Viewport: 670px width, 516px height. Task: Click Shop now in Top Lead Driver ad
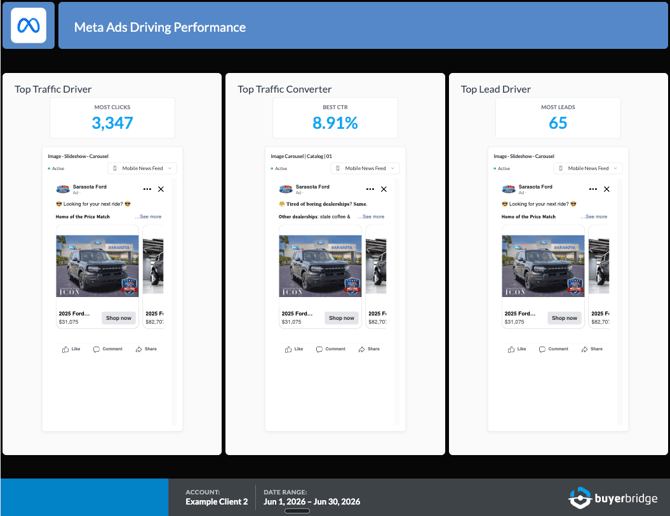pos(564,318)
